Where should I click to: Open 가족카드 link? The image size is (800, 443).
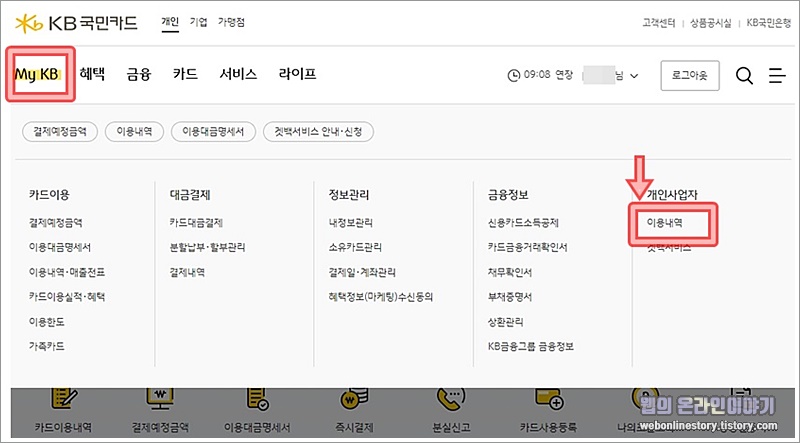[x=47, y=347]
